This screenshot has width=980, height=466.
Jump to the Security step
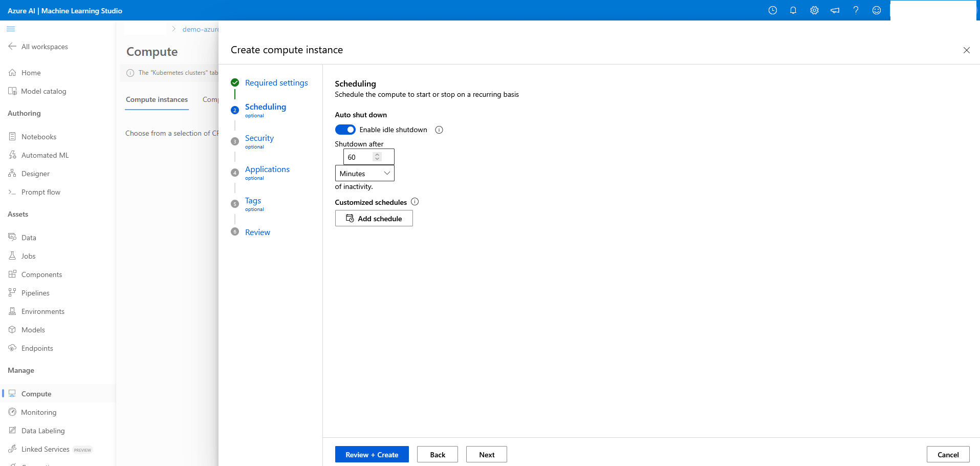pos(259,138)
